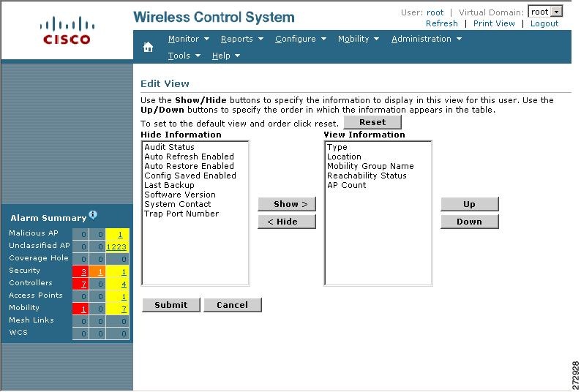Select Auto Refresh Enabled list item
The width and height of the screenshot is (581, 392).
click(x=189, y=157)
